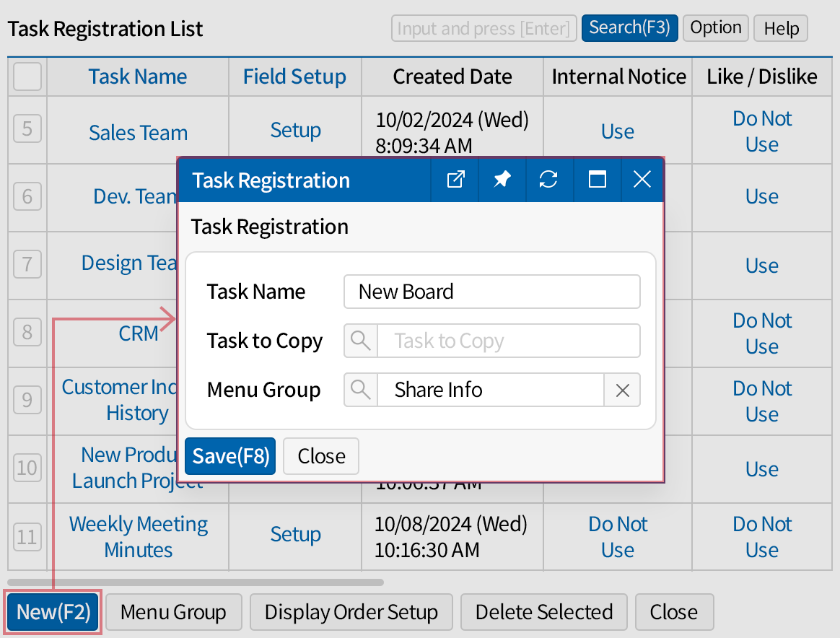Image resolution: width=840 pixels, height=638 pixels.
Task: Open the Task to Copy search lookup
Action: 360,341
